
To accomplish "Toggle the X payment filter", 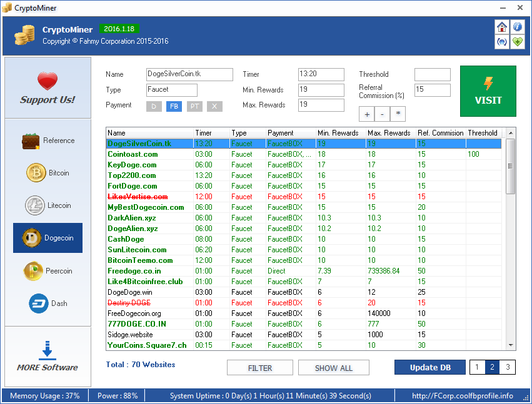I will pyautogui.click(x=214, y=106).
